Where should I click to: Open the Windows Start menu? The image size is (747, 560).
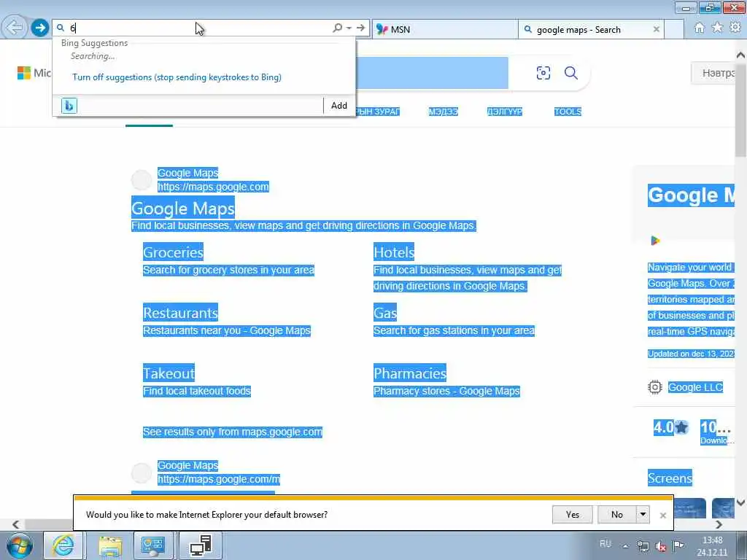pyautogui.click(x=20, y=545)
